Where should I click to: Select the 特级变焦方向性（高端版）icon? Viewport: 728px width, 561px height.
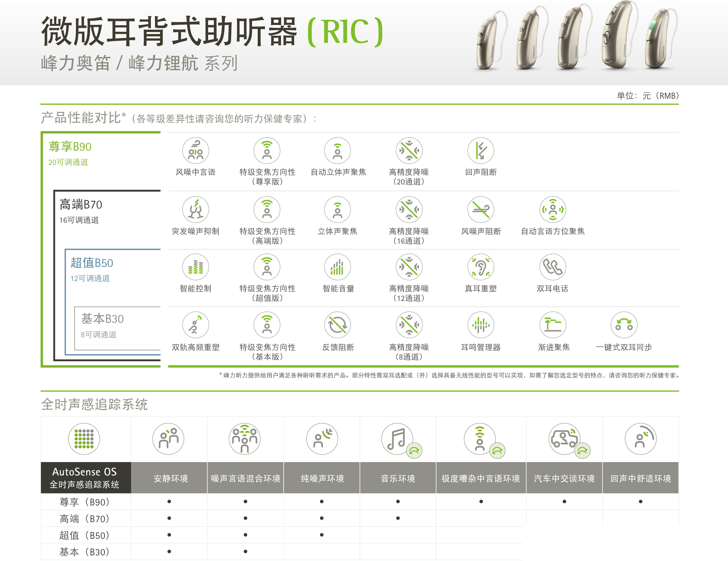pyautogui.click(x=267, y=209)
